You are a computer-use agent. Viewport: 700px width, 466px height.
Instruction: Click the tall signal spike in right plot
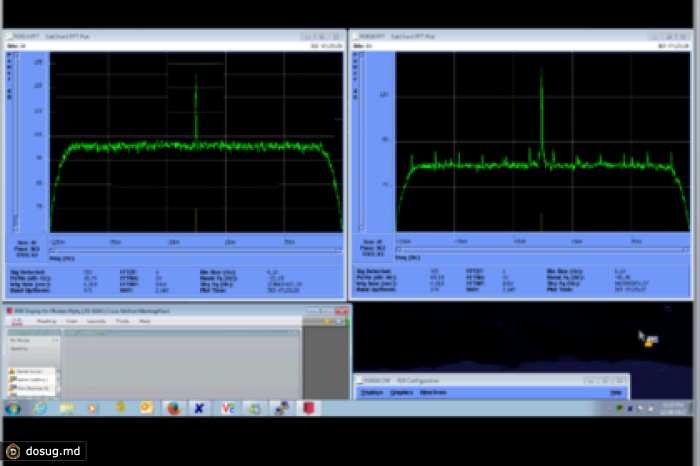point(542,114)
